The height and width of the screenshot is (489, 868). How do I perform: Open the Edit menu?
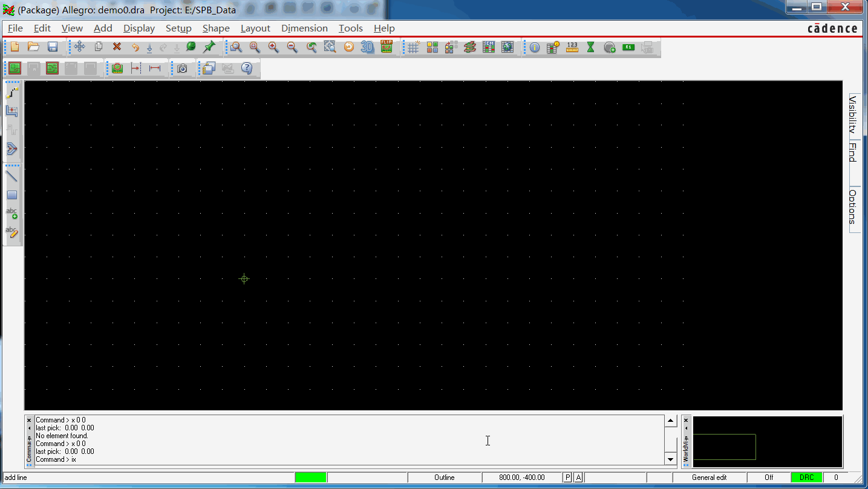[42, 28]
